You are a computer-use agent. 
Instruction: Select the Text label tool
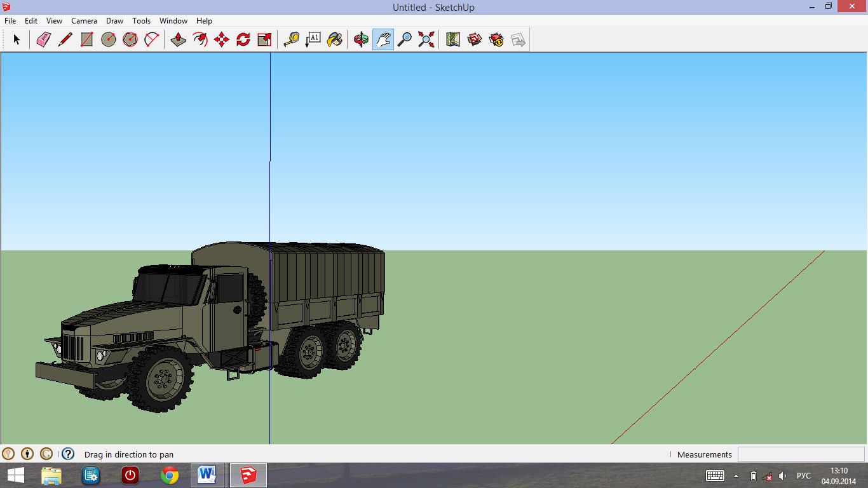coord(313,39)
